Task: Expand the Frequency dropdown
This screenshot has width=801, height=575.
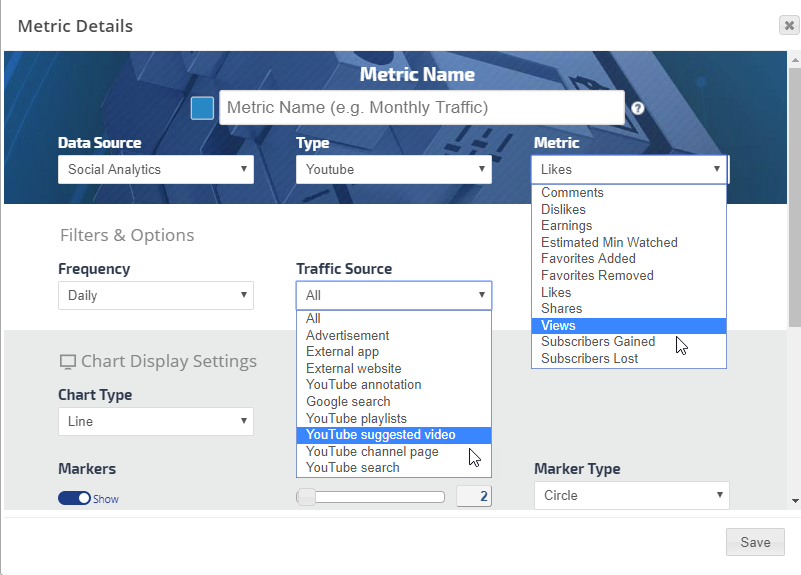Action: (x=156, y=296)
